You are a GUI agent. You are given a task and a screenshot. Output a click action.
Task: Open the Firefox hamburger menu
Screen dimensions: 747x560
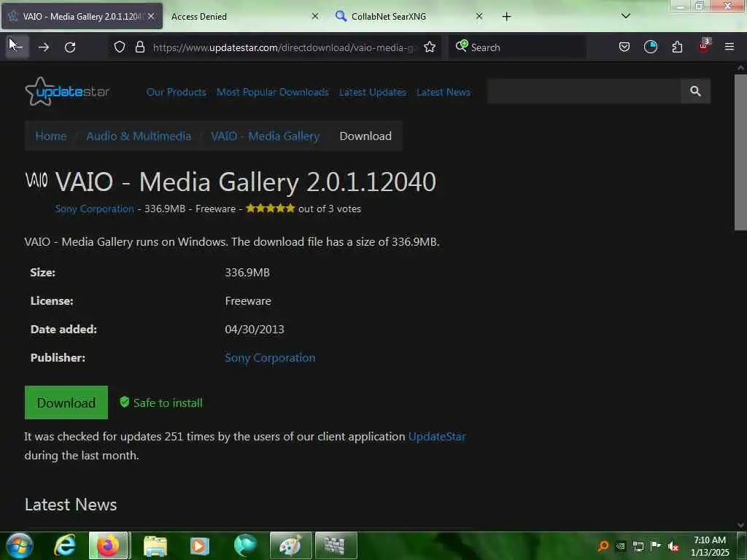point(729,47)
